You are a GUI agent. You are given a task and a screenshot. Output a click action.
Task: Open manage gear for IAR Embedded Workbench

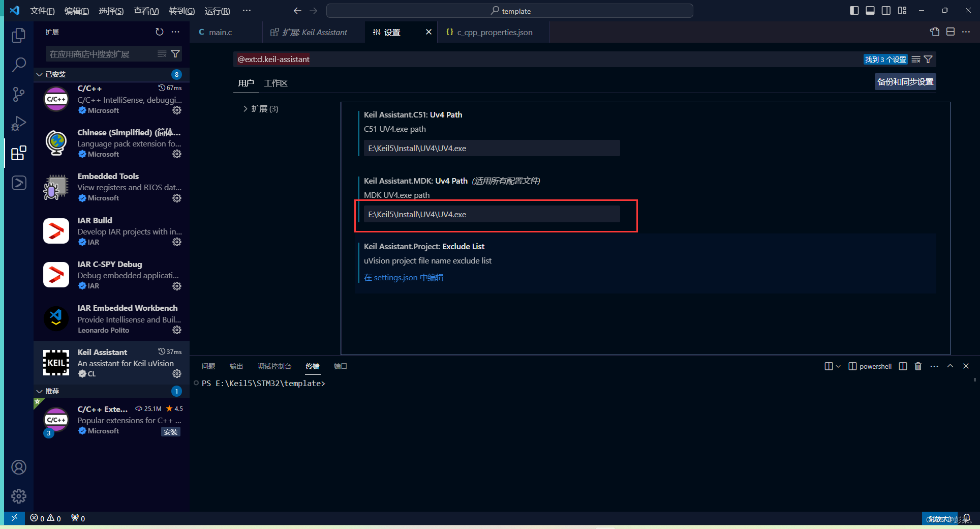[177, 330]
